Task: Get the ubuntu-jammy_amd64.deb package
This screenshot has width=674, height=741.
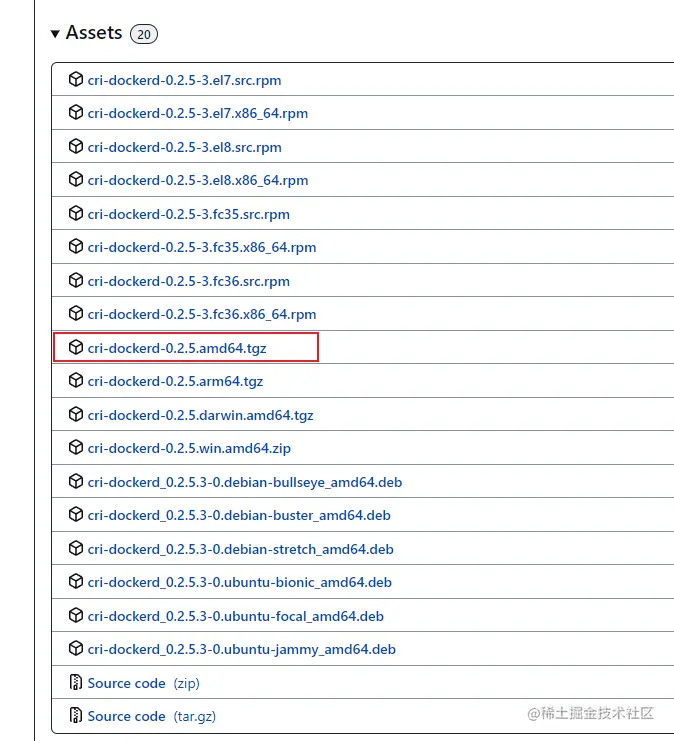Action: [x=242, y=650]
